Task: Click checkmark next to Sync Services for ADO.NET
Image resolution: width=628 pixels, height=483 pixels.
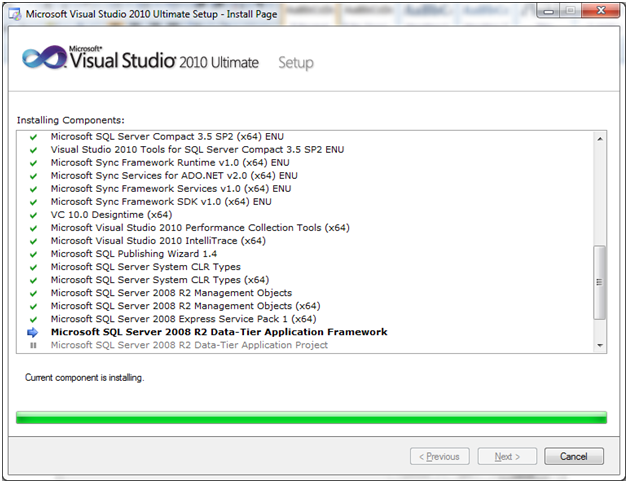Action: click(x=33, y=176)
